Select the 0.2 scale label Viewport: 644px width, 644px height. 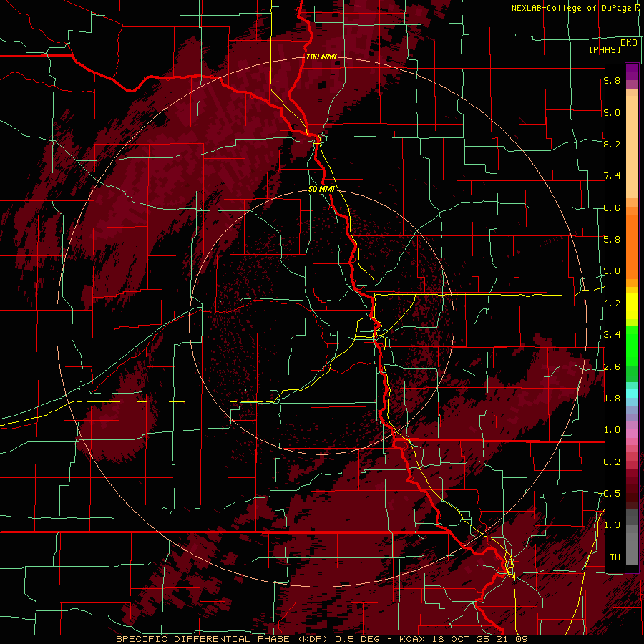[612, 462]
